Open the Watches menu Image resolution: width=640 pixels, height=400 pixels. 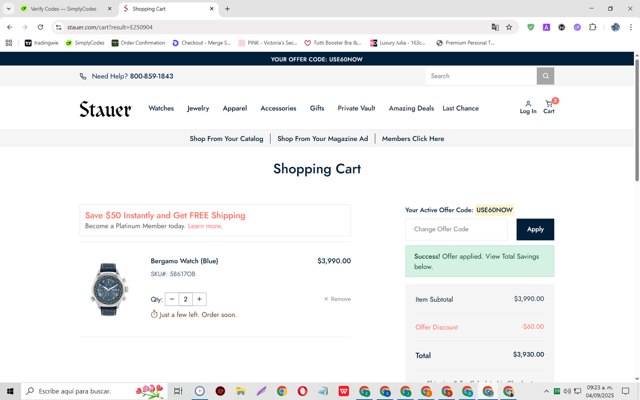pos(161,108)
